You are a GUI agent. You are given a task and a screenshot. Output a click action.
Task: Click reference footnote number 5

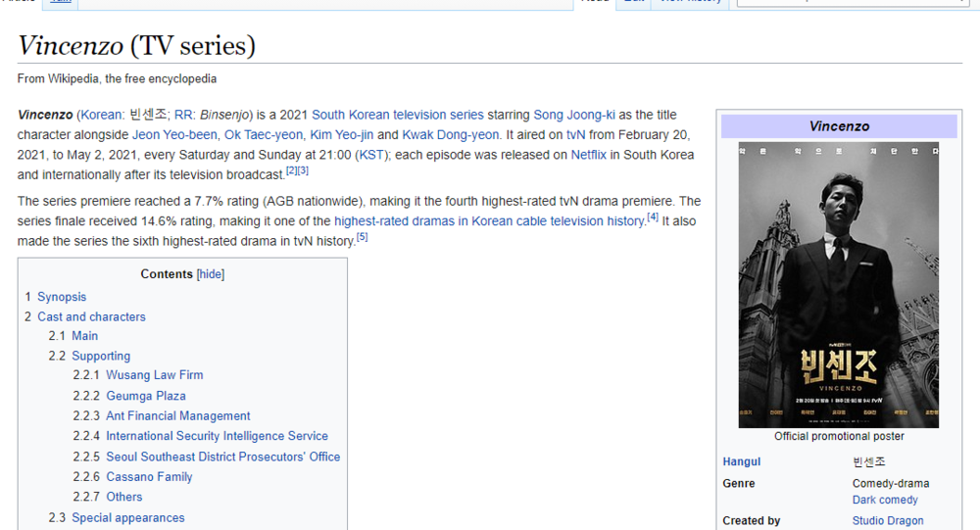point(362,237)
